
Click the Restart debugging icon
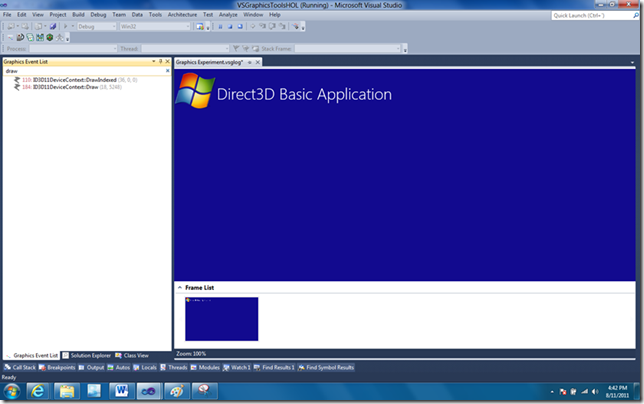[240, 26]
